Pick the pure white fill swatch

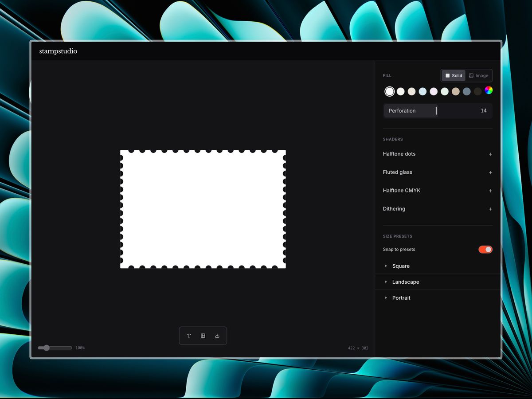(x=389, y=91)
